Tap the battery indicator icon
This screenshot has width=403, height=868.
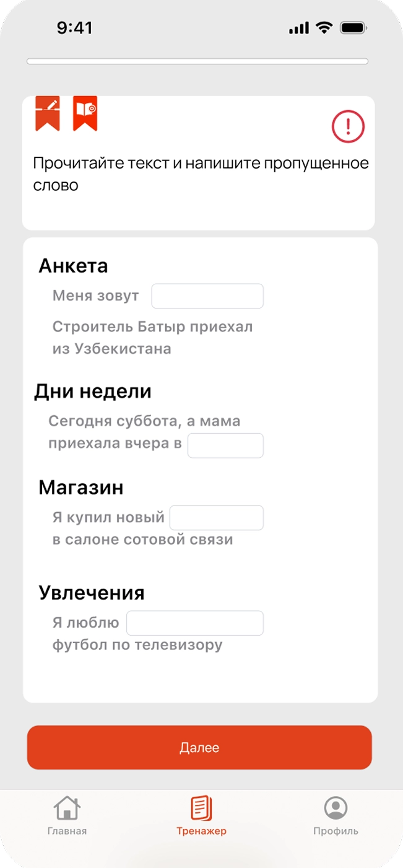tap(353, 27)
